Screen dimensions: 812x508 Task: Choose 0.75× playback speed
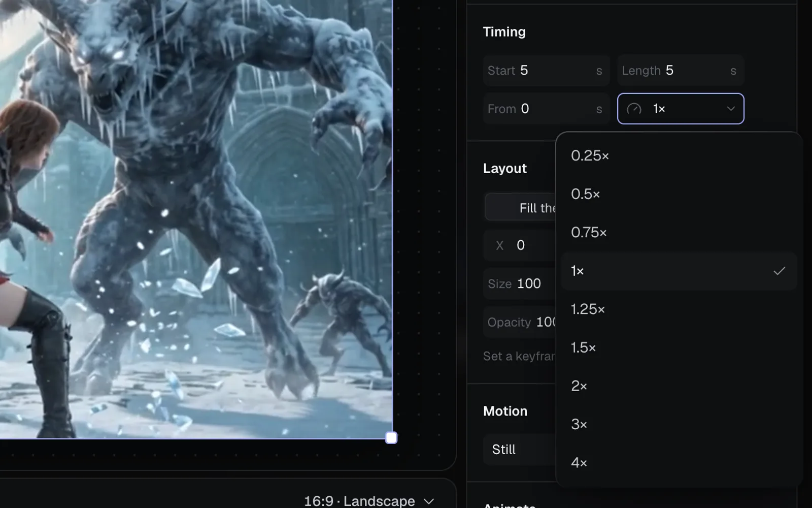679,233
